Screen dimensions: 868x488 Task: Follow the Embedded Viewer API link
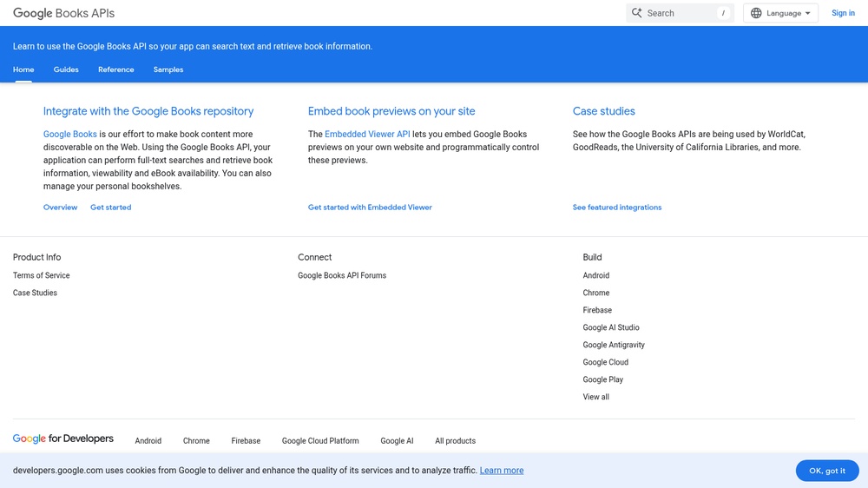(x=367, y=134)
